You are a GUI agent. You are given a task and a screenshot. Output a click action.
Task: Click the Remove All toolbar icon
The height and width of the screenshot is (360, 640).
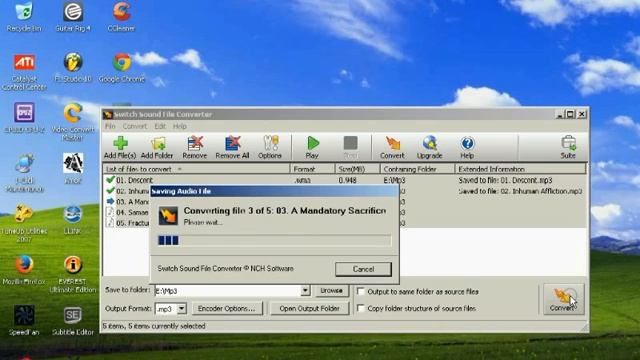232,147
